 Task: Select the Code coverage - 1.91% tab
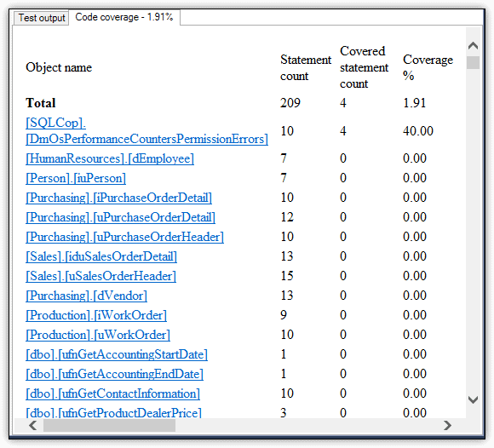124,17
